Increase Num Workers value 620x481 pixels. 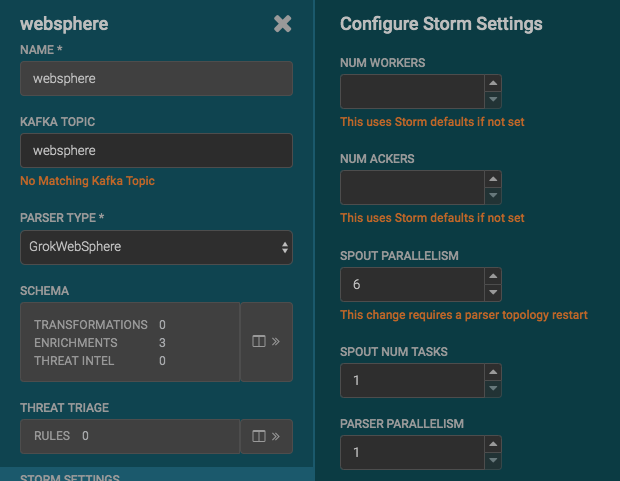pyautogui.click(x=493, y=83)
